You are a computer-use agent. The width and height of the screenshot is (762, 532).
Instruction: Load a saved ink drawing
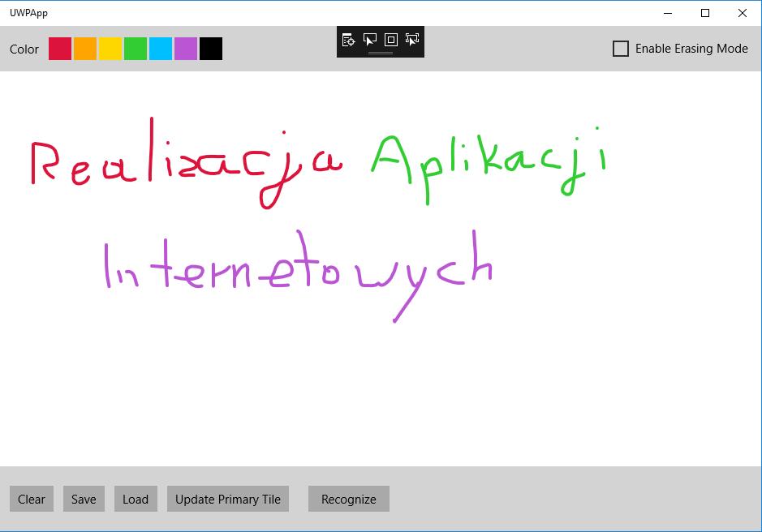pos(136,499)
